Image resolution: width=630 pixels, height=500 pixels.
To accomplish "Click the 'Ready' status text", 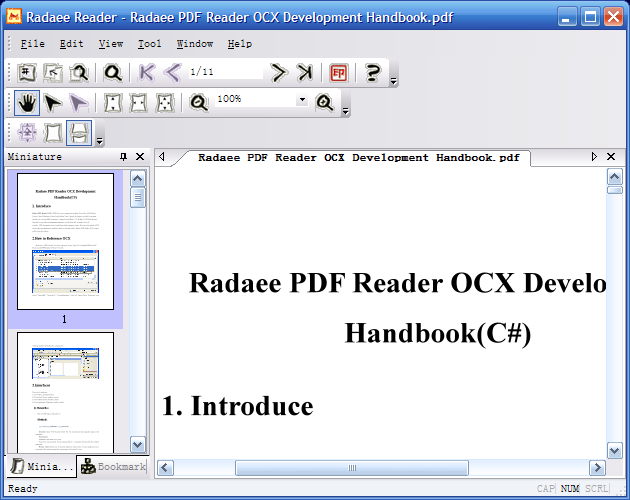I will pyautogui.click(x=22, y=489).
